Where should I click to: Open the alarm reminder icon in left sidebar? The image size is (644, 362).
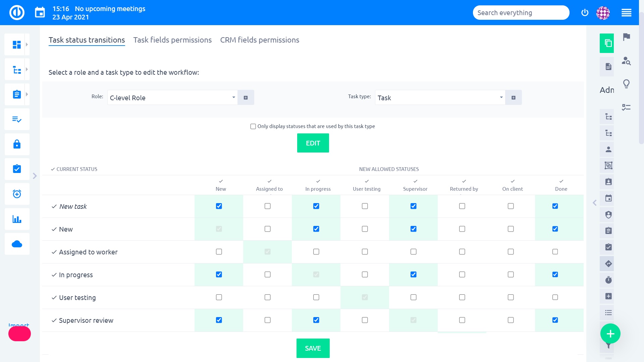(17, 194)
